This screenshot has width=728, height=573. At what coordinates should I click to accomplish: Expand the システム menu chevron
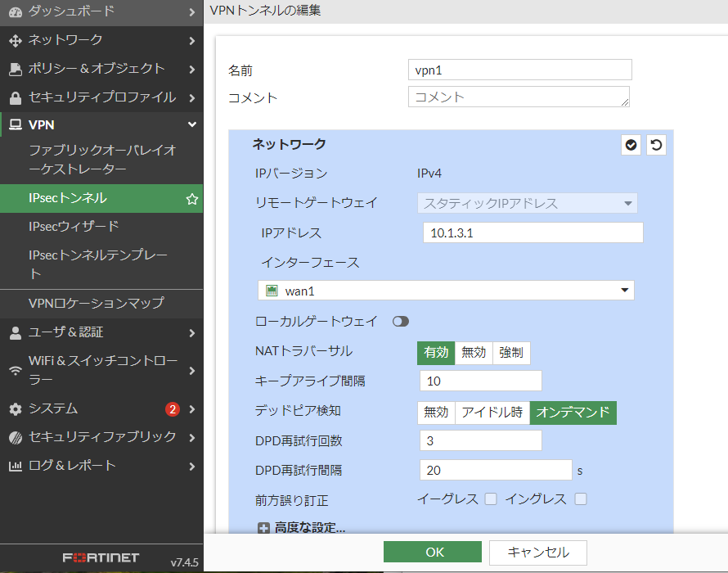coord(191,409)
